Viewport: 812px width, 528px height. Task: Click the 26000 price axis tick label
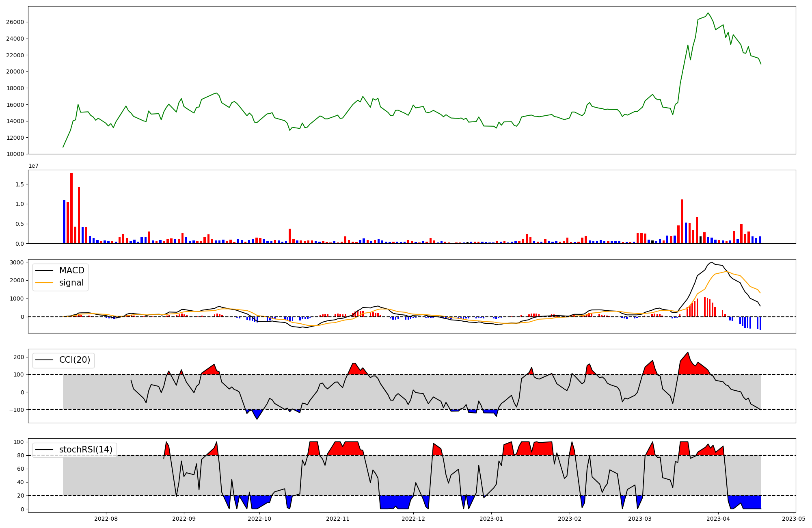point(15,22)
